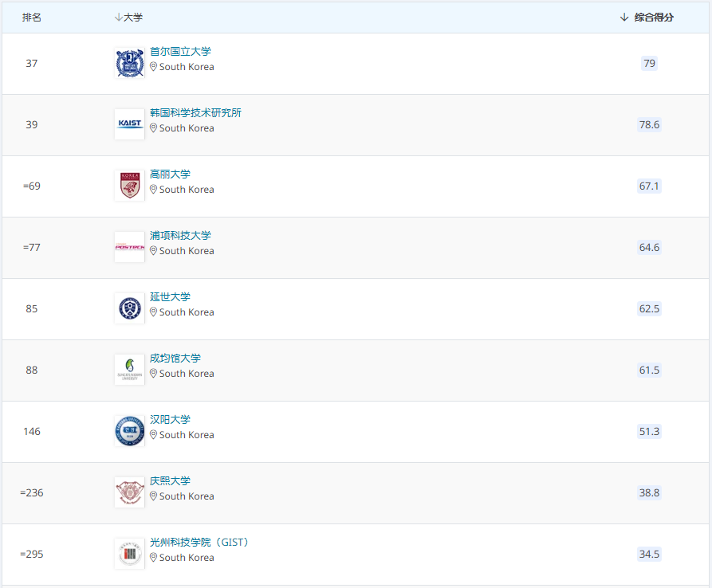Click the score value 64.6

pos(649,247)
